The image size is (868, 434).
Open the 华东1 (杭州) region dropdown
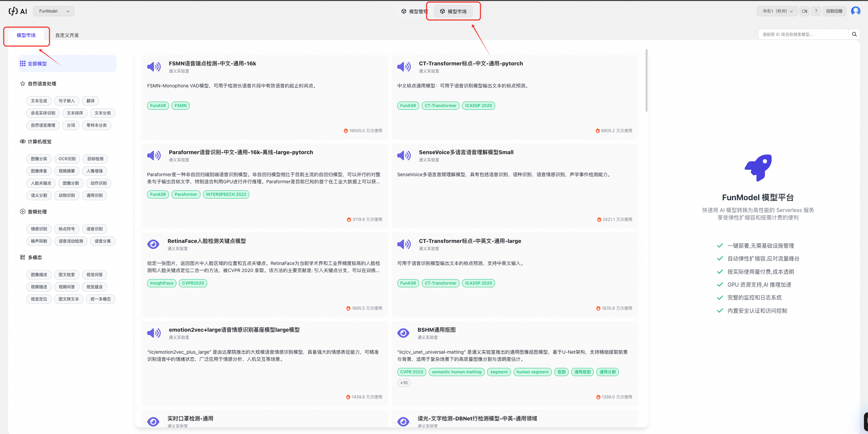click(777, 11)
